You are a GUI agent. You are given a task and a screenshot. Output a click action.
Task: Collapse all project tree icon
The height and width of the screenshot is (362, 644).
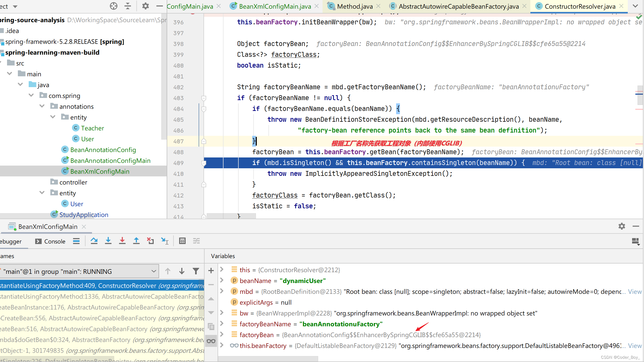[128, 6]
